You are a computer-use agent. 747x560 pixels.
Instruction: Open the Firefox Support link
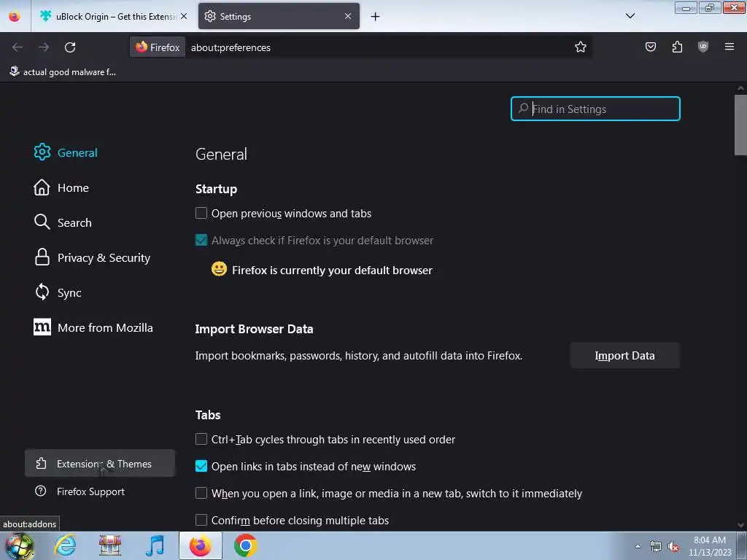(80, 491)
